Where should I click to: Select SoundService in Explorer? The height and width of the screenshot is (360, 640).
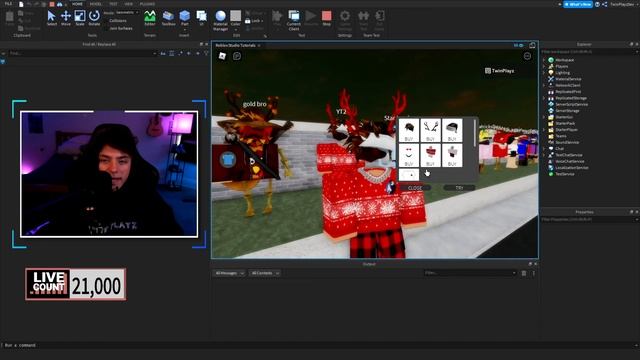tap(567, 142)
